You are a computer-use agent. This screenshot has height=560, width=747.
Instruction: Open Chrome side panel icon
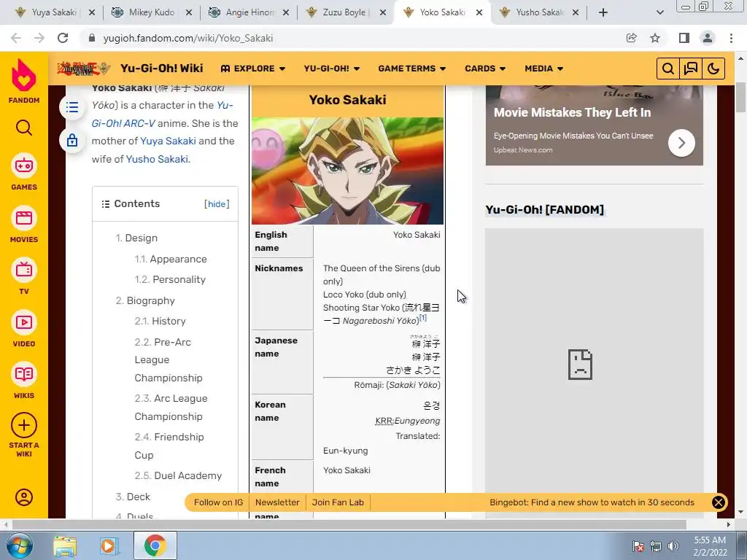[x=684, y=38]
